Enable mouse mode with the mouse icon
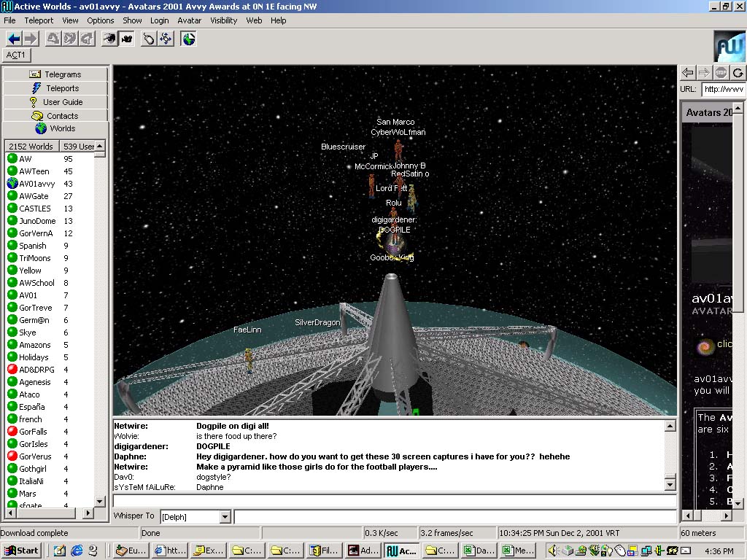 tap(149, 39)
